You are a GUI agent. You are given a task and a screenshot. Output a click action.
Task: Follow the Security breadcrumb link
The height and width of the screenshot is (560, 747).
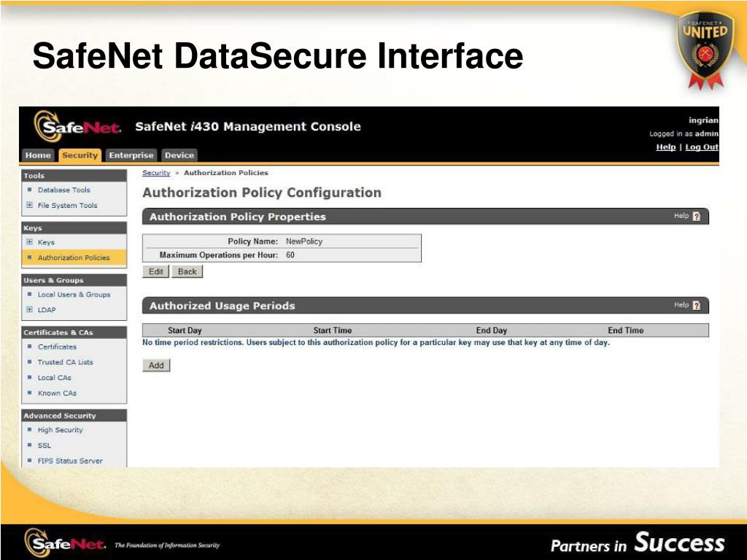click(x=156, y=173)
